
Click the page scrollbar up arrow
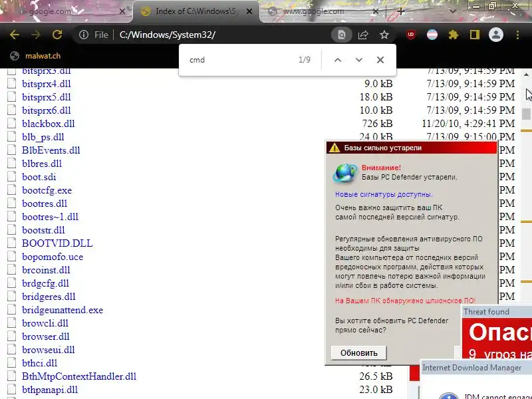[x=526, y=74]
